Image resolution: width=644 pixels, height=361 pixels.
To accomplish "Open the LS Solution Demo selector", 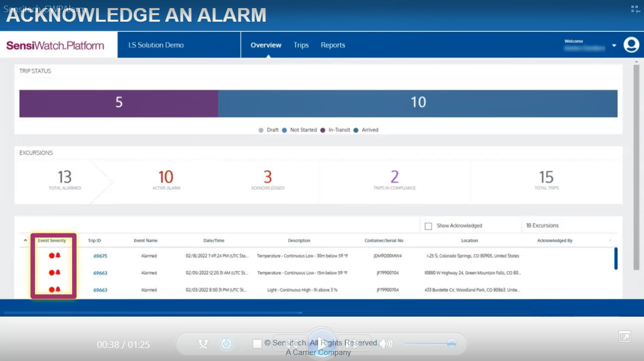I will (156, 45).
